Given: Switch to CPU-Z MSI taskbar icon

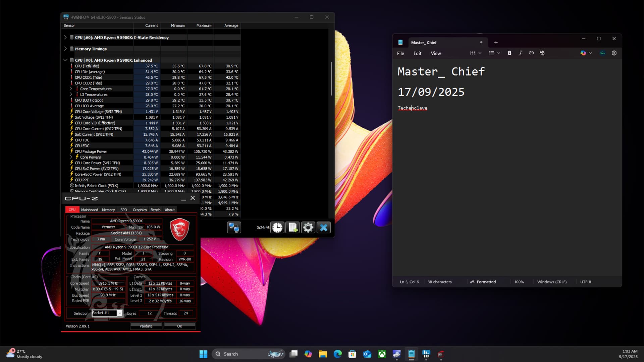Looking at the screenshot, I should tap(441, 354).
